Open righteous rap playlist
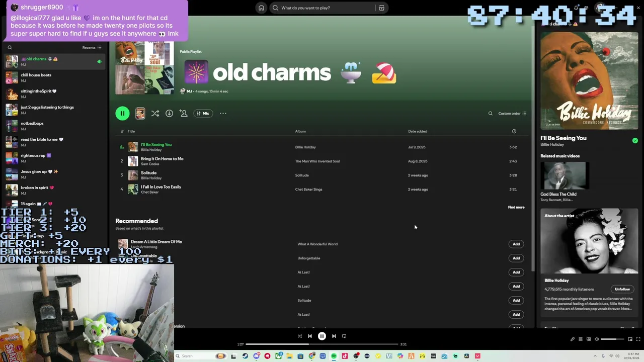Viewport: 644px width, 362px height. [x=54, y=158]
